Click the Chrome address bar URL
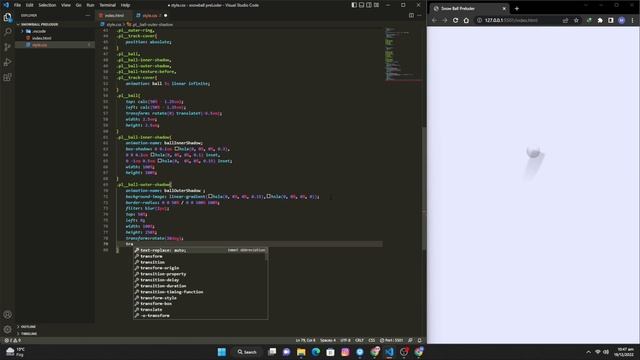Screen dimensions: 640x360 [511, 20]
